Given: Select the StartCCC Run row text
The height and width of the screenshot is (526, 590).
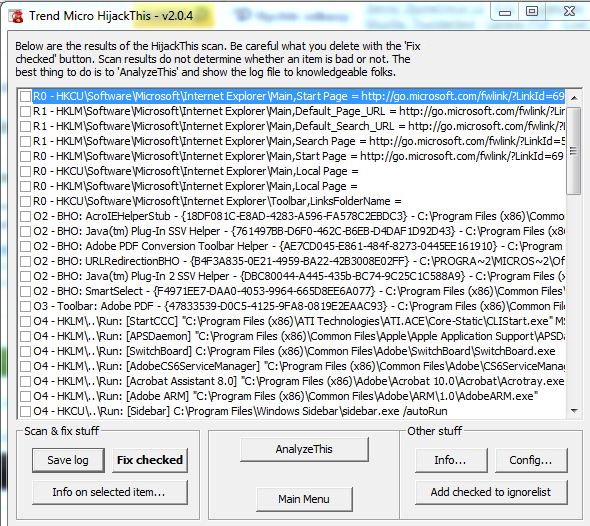Looking at the screenshot, I should tap(299, 321).
